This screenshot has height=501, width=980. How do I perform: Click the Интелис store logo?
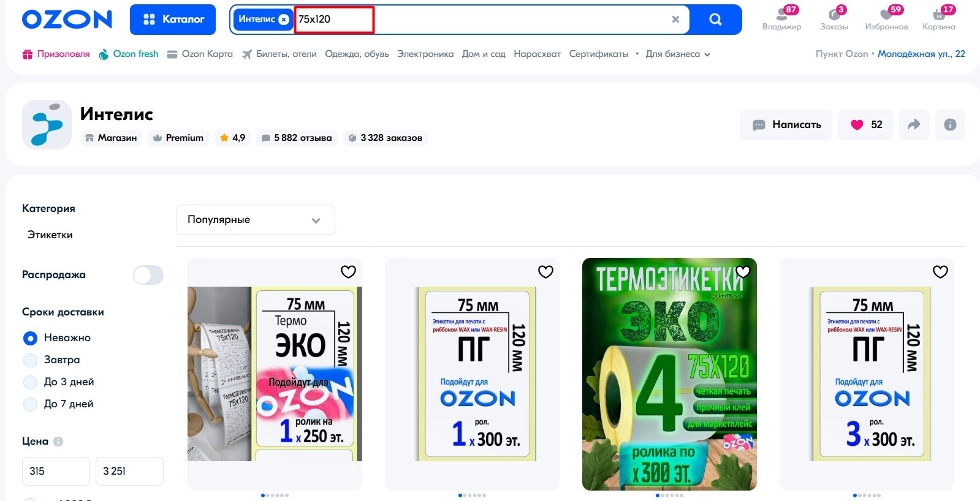coord(47,124)
